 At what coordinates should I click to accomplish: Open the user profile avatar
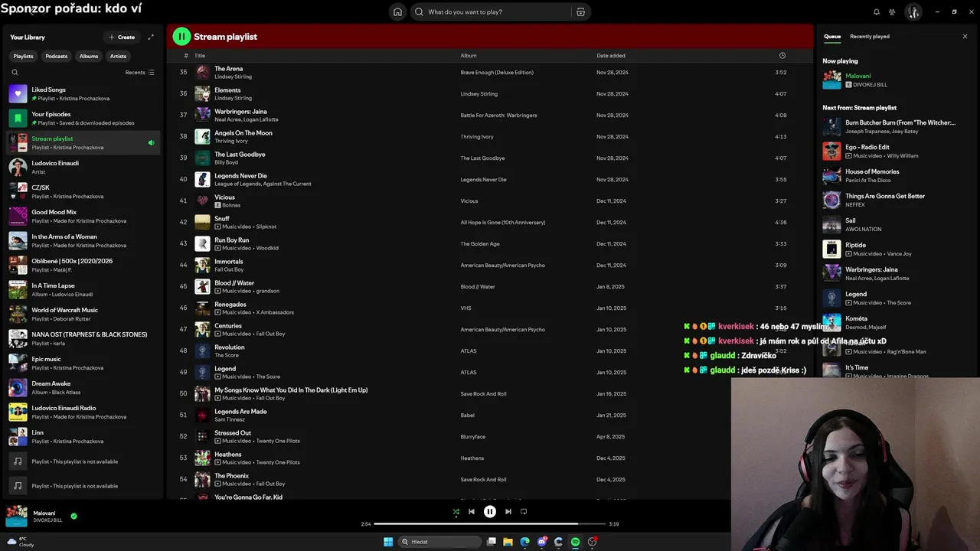913,11
